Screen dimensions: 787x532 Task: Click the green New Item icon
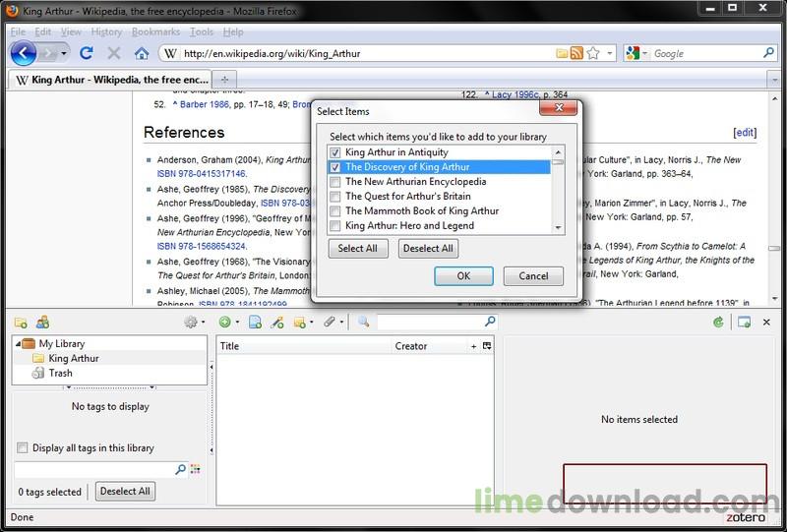[x=225, y=322]
